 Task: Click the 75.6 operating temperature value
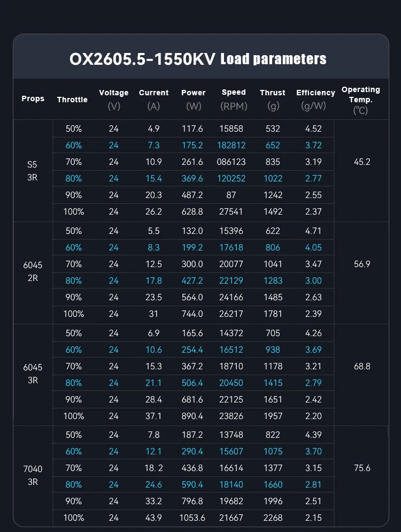point(362,468)
